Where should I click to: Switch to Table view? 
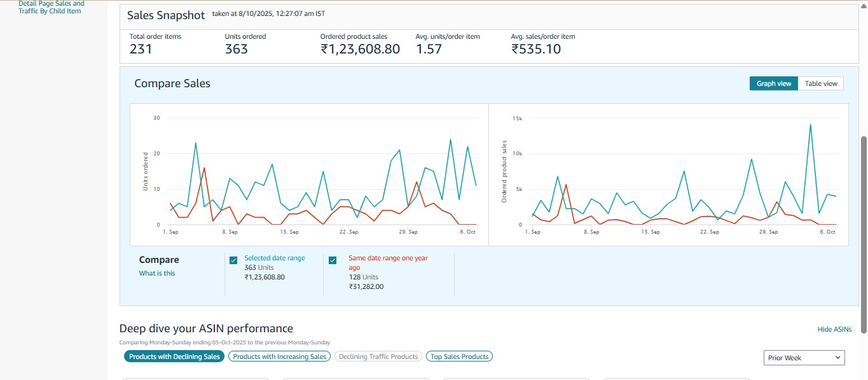pos(820,83)
